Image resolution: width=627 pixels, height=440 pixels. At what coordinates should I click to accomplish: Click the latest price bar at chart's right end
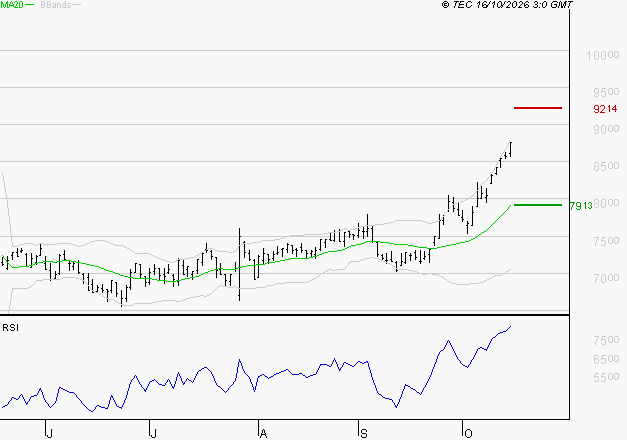(511, 149)
